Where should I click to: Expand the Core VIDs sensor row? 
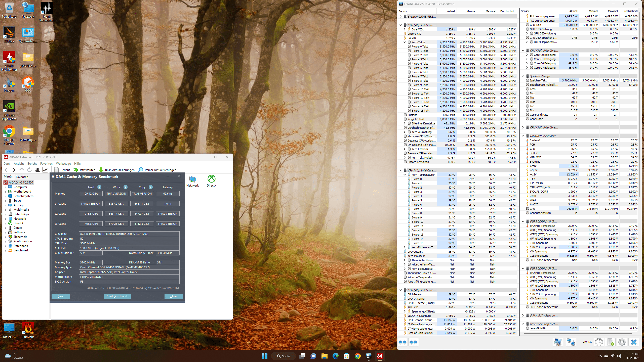pyautogui.click(x=405, y=29)
